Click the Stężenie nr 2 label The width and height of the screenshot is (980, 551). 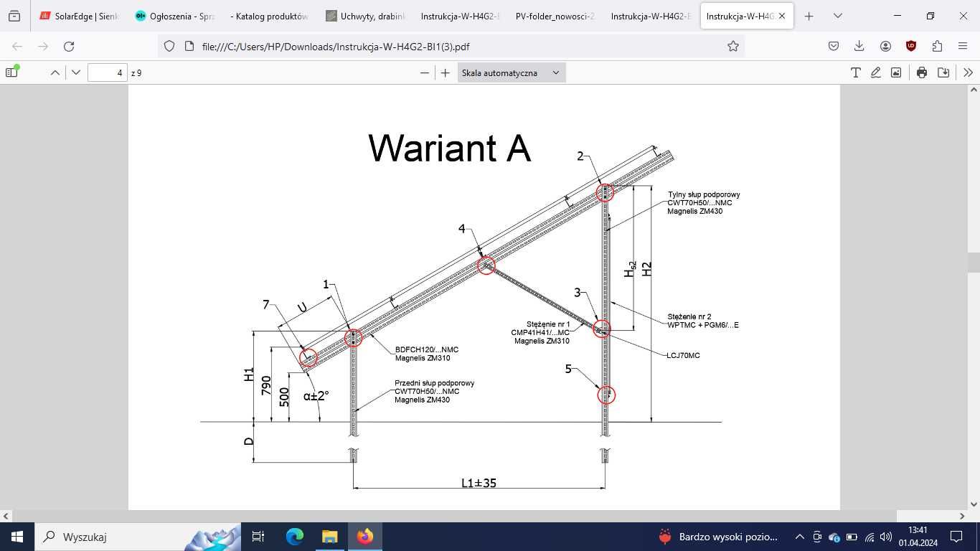[689, 316]
